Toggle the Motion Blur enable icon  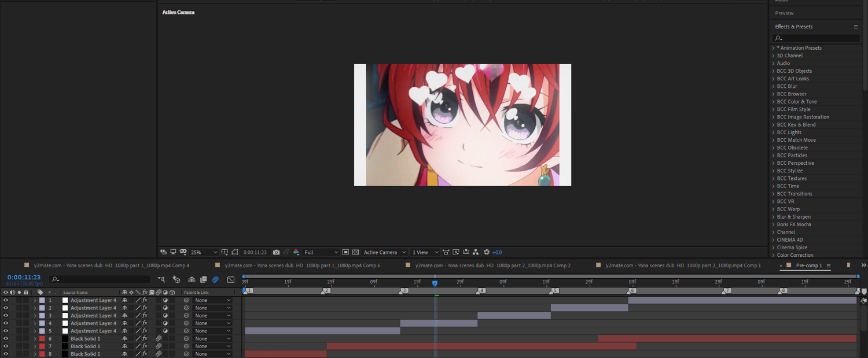point(215,279)
